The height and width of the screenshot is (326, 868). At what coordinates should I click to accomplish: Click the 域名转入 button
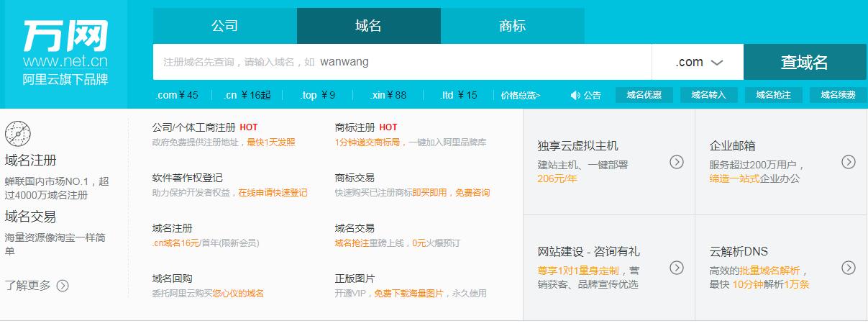click(x=709, y=95)
